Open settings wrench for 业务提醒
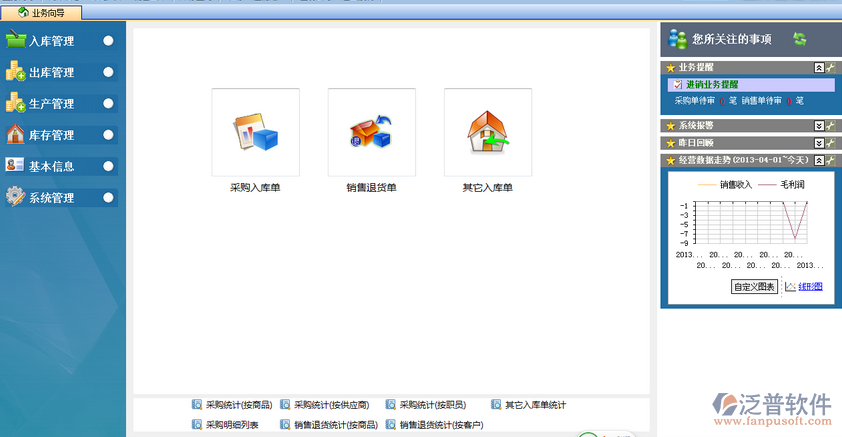The image size is (842, 437). point(831,68)
